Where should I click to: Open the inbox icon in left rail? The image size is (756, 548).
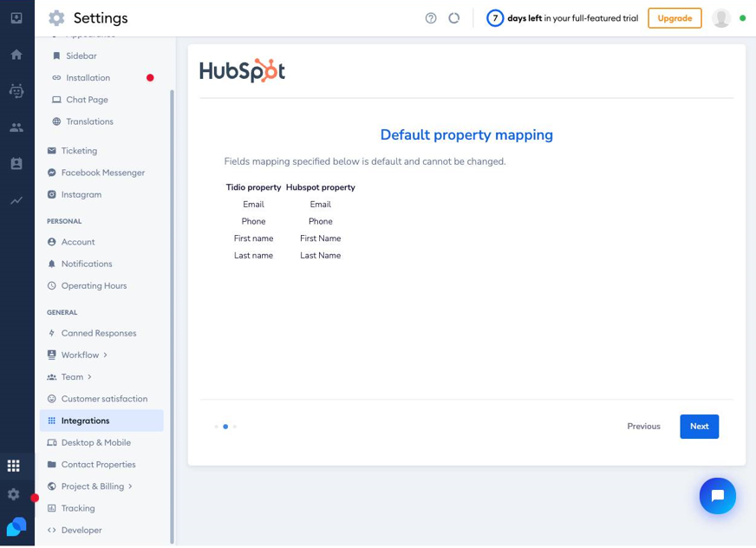16,18
